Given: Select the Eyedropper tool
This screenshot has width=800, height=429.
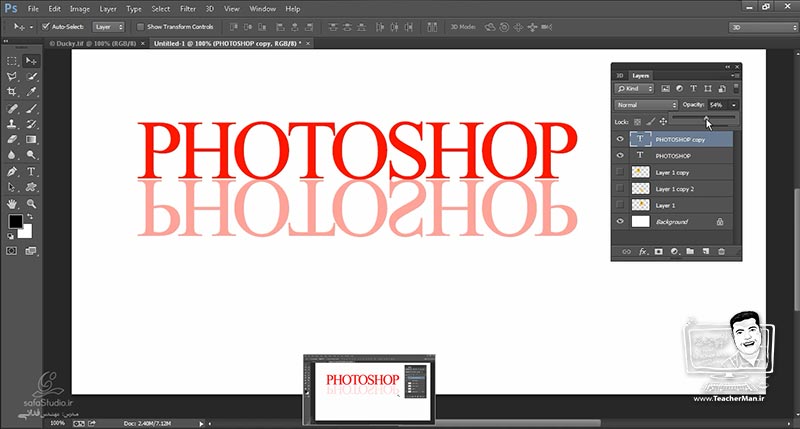Looking at the screenshot, I should (31, 92).
